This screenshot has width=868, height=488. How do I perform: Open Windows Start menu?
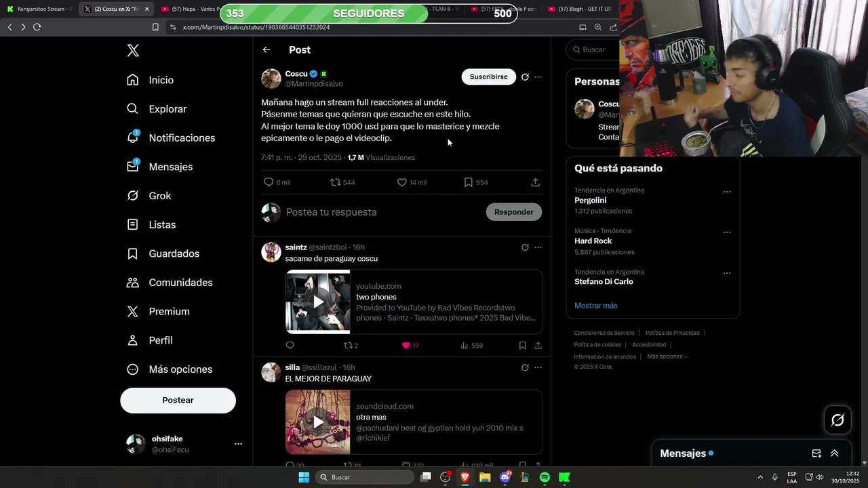tap(304, 477)
